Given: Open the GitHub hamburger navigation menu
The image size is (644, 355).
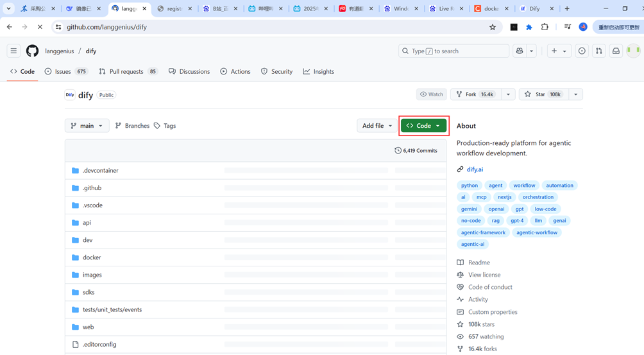Looking at the screenshot, I should (x=13, y=51).
